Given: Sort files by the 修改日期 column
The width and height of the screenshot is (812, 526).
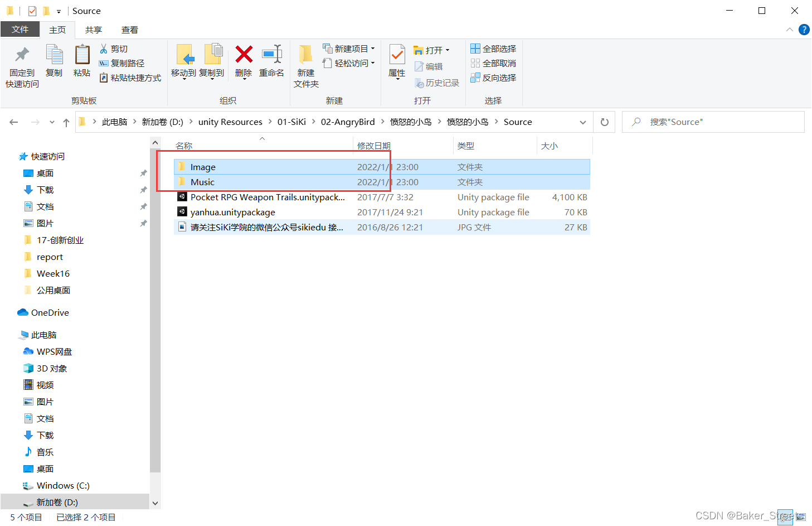Looking at the screenshot, I should 373,146.
